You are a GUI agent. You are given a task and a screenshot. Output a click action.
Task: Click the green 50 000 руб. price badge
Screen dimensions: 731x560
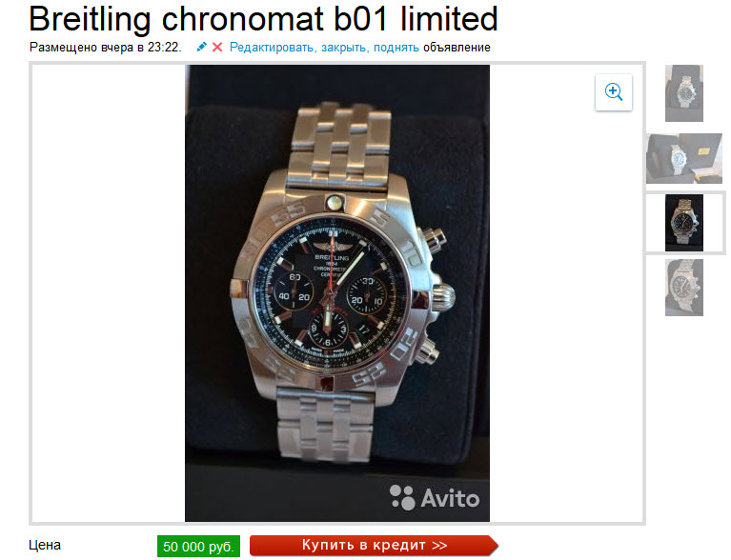[198, 547]
